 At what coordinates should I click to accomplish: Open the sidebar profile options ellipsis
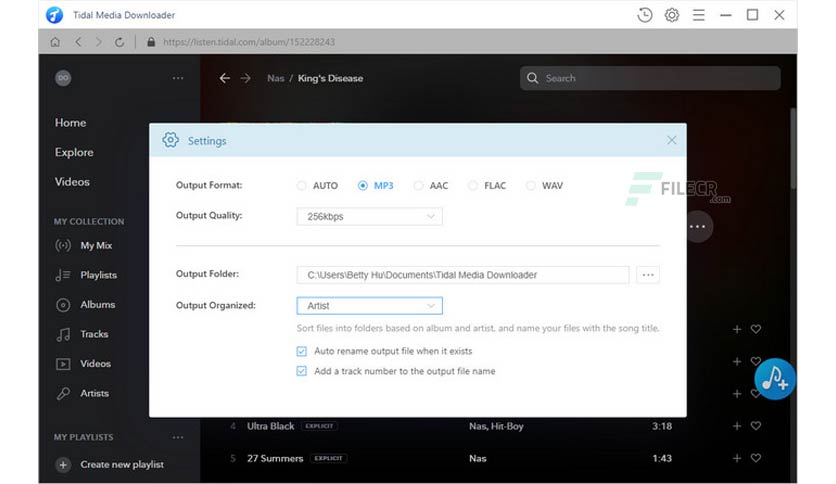pos(178,78)
